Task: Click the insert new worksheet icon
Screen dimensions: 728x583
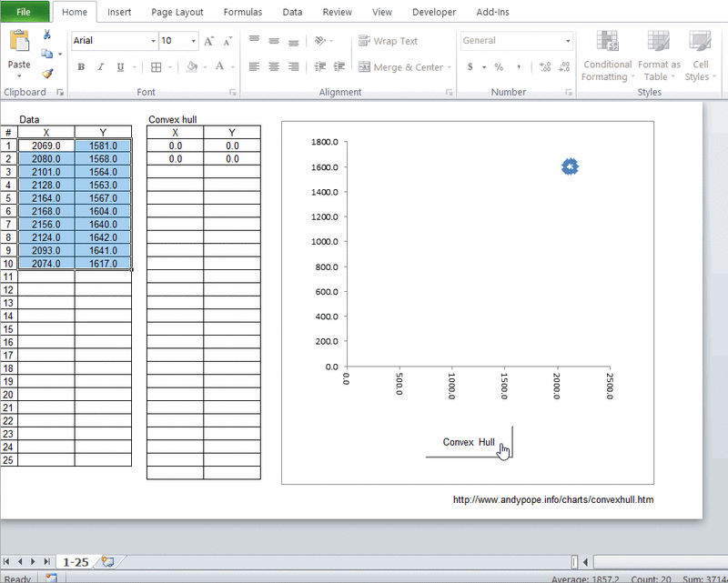Action: [x=107, y=562]
